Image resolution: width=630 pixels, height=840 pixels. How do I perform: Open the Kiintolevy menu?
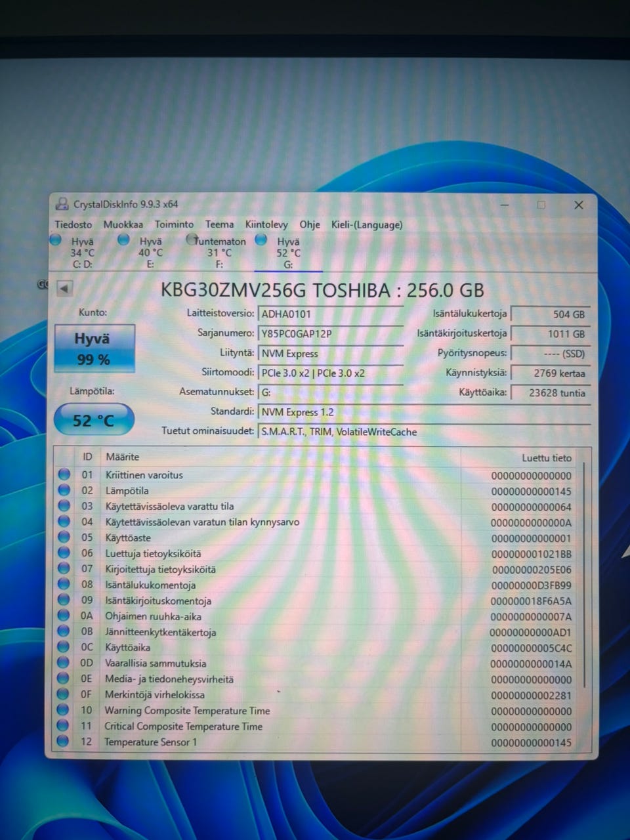pos(266,224)
